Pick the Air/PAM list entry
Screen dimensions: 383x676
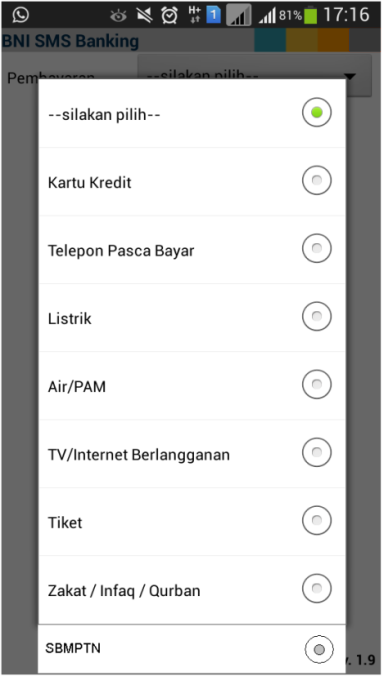point(192,386)
